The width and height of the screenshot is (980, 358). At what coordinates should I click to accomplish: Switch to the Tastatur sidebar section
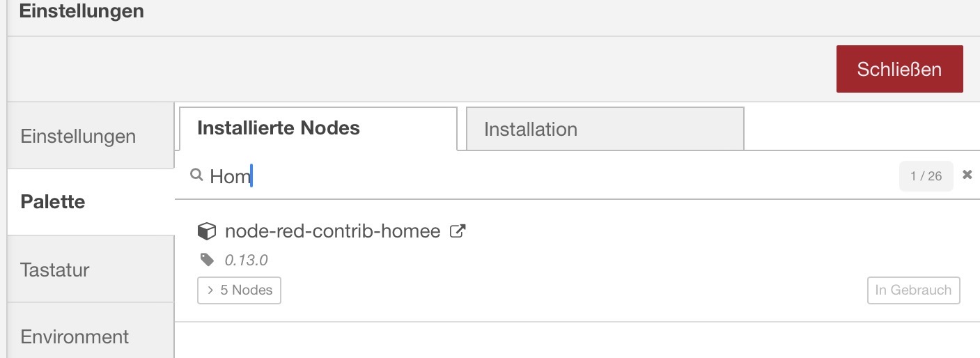pyautogui.click(x=55, y=270)
